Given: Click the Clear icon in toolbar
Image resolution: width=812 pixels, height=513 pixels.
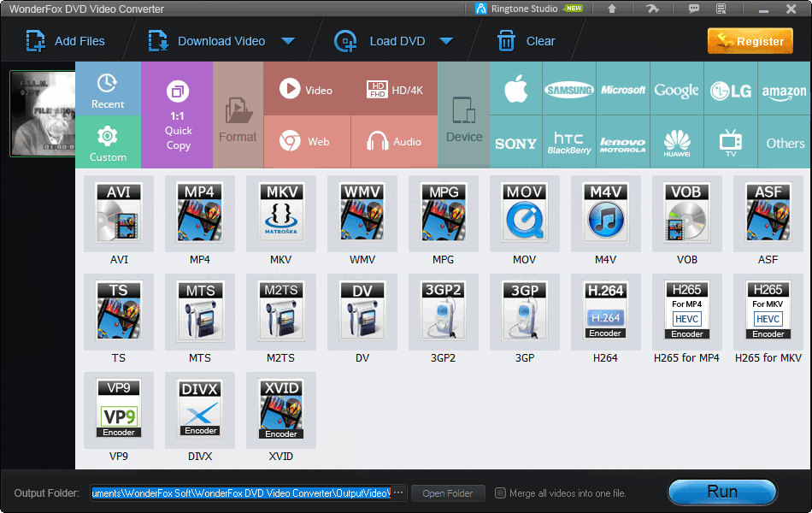Looking at the screenshot, I should [x=506, y=40].
